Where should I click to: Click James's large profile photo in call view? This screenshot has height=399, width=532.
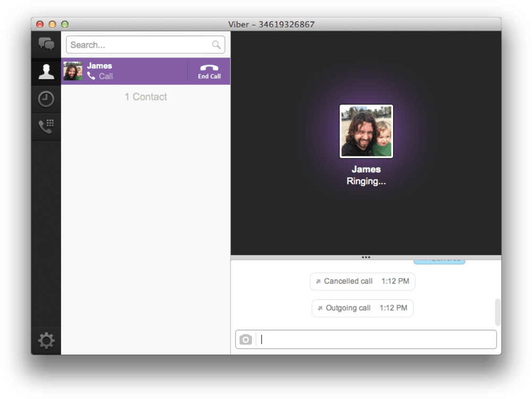click(x=366, y=131)
